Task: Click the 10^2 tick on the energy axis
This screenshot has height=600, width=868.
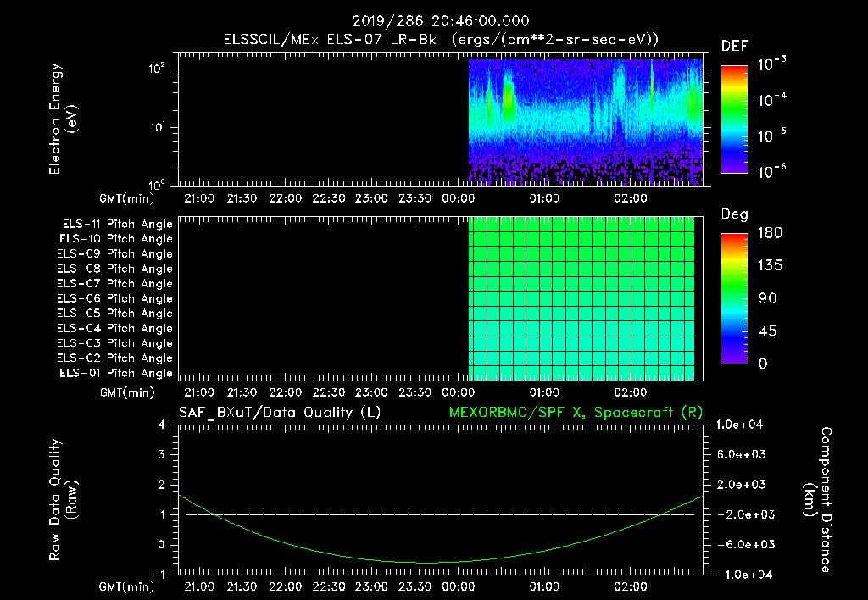Action: (x=157, y=69)
